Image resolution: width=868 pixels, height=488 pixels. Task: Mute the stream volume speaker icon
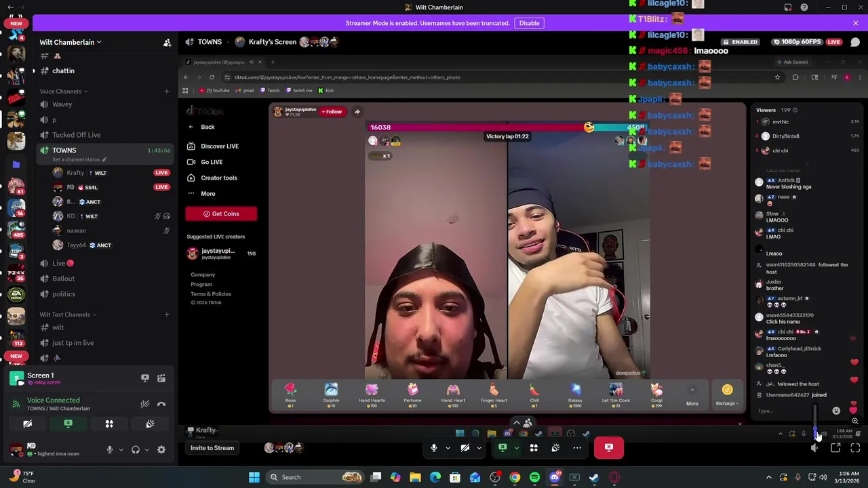click(814, 448)
